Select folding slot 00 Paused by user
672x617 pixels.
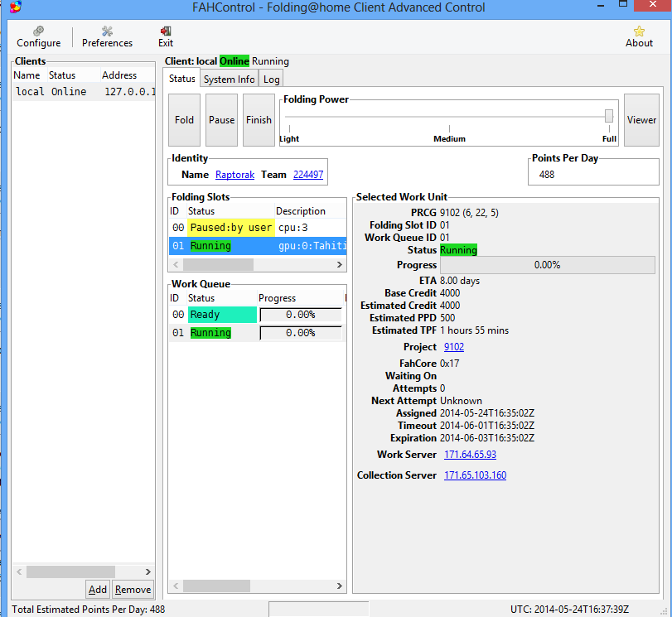[258, 228]
